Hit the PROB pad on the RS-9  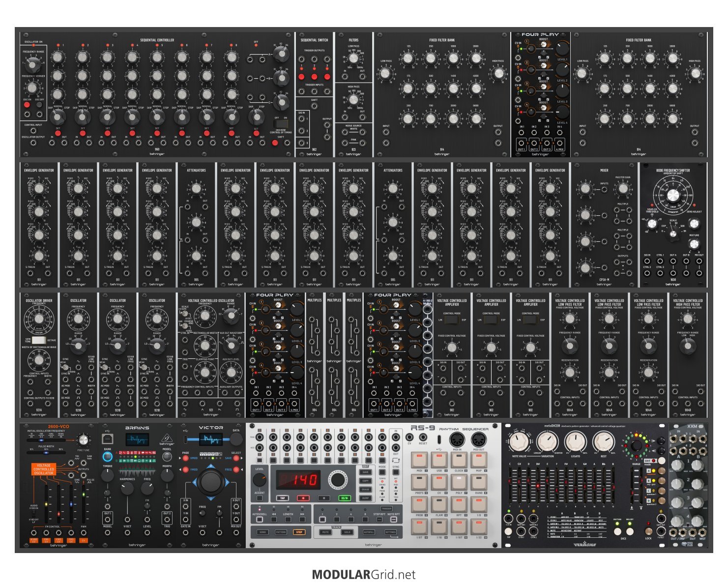tap(419, 505)
